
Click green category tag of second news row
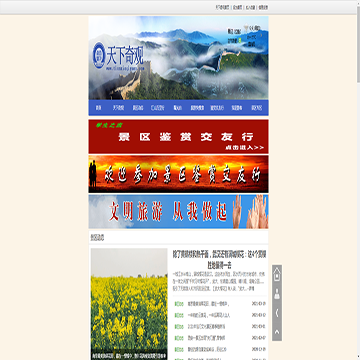coord(179,315)
